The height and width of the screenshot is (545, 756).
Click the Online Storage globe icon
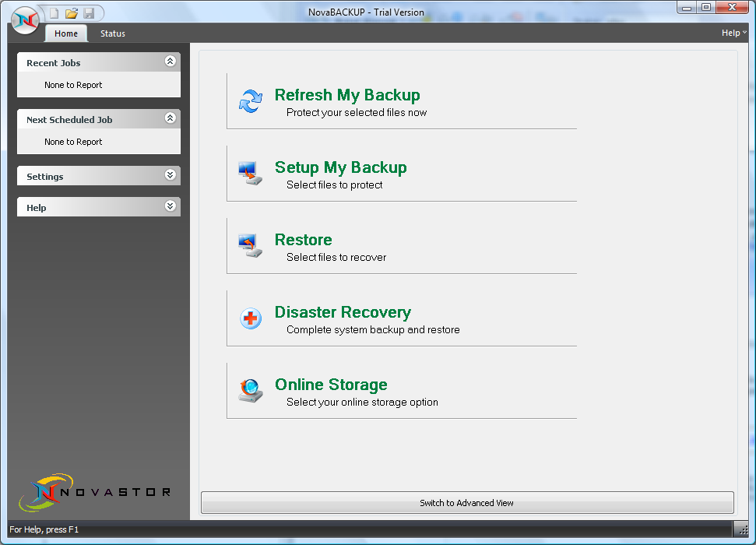(x=251, y=391)
